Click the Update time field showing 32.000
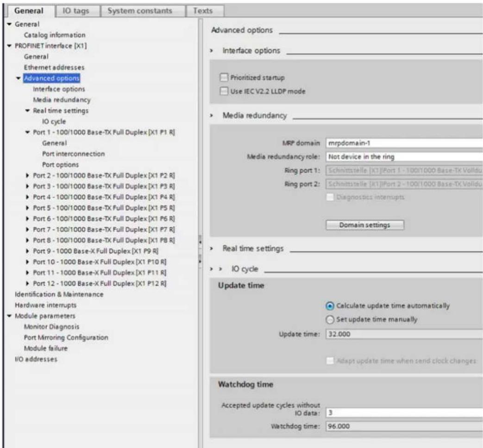 click(404, 334)
